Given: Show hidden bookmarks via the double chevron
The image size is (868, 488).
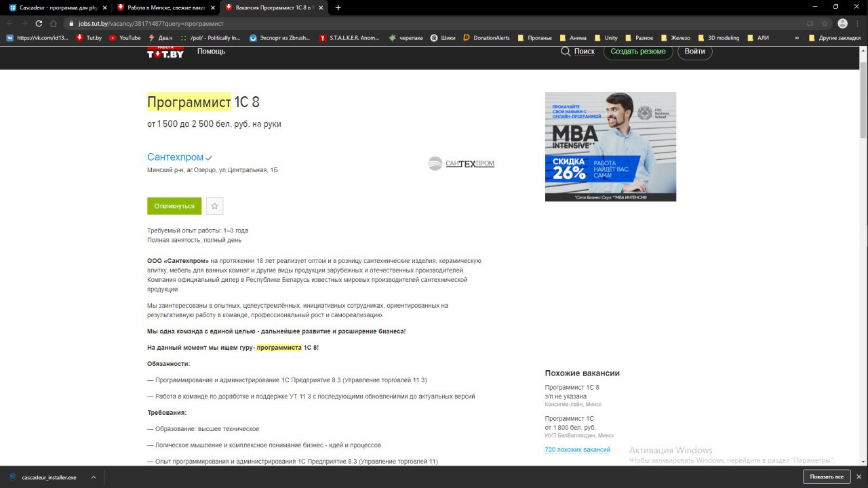Looking at the screenshot, I should [797, 38].
